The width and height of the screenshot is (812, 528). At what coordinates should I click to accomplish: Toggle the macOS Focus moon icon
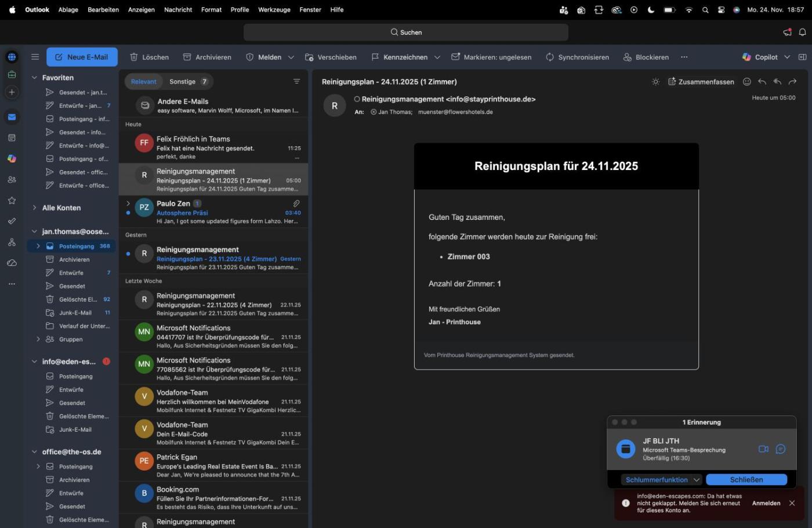pyautogui.click(x=651, y=10)
